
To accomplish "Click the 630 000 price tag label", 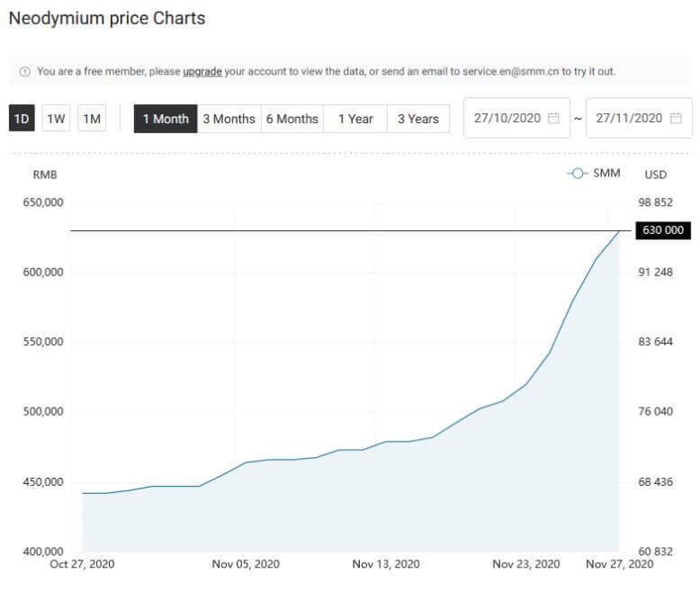I will pos(663,230).
